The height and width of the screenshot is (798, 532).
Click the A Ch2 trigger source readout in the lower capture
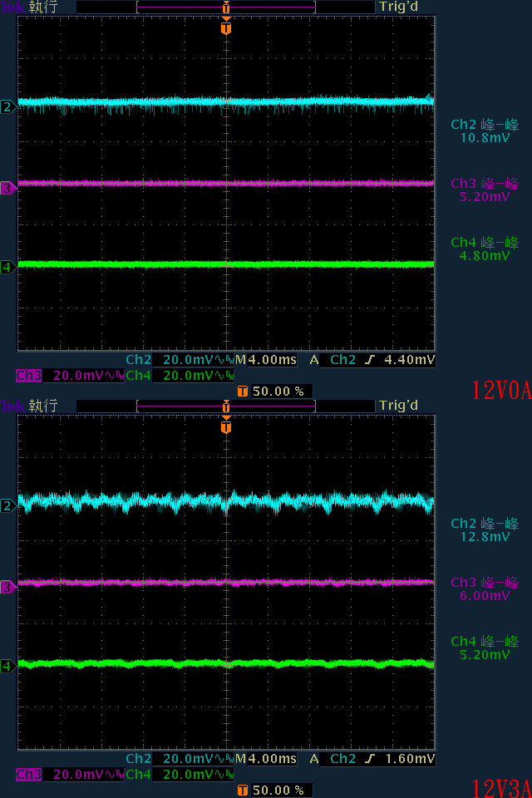pos(333,759)
